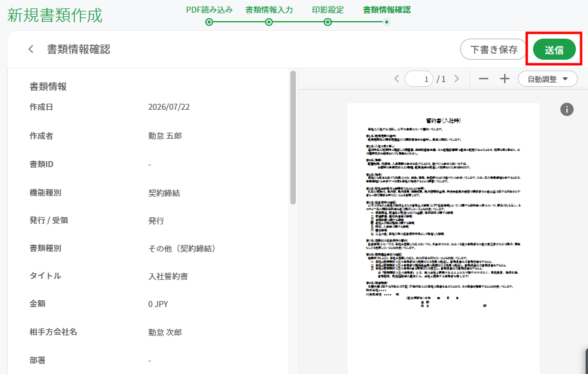The width and height of the screenshot is (588, 374).
Task: Click the 下書き保存 button
Action: click(x=494, y=49)
